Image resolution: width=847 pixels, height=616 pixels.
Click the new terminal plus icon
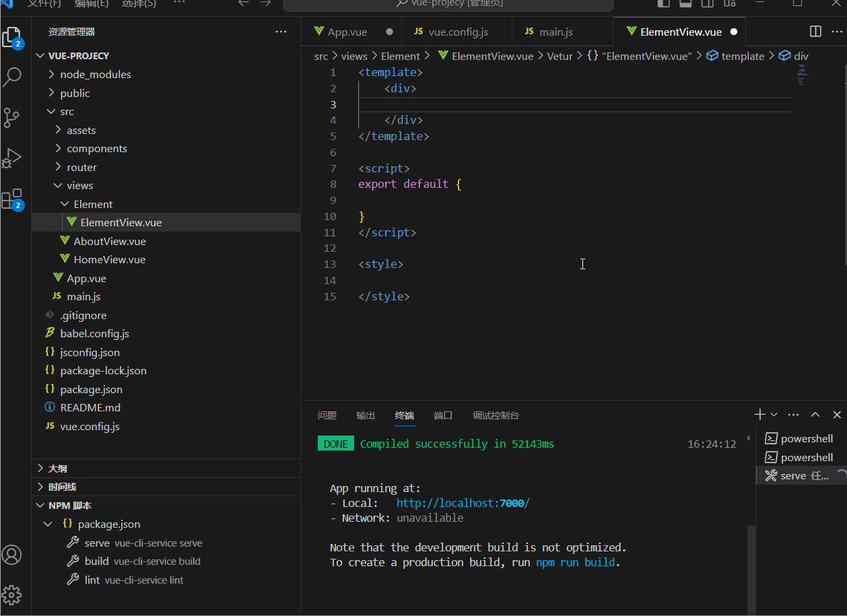[759, 415]
